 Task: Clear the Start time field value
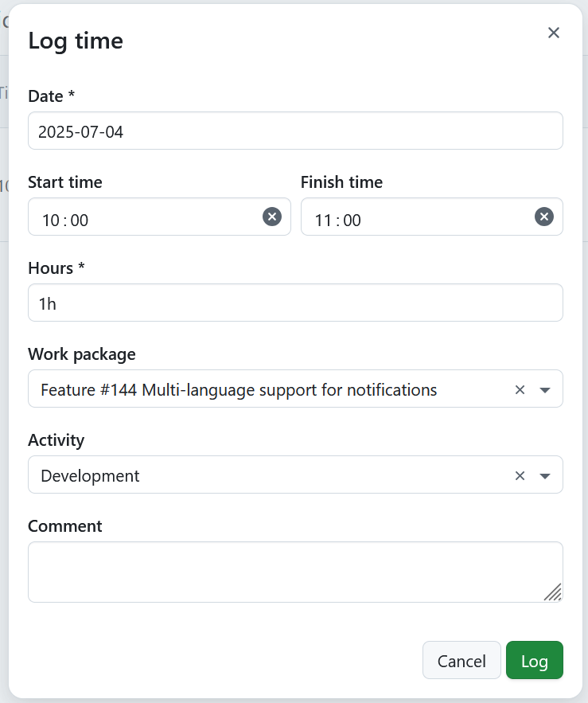click(272, 217)
